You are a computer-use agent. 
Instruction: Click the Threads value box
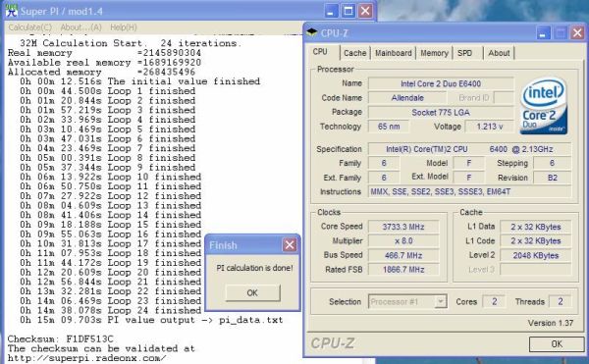tap(561, 301)
